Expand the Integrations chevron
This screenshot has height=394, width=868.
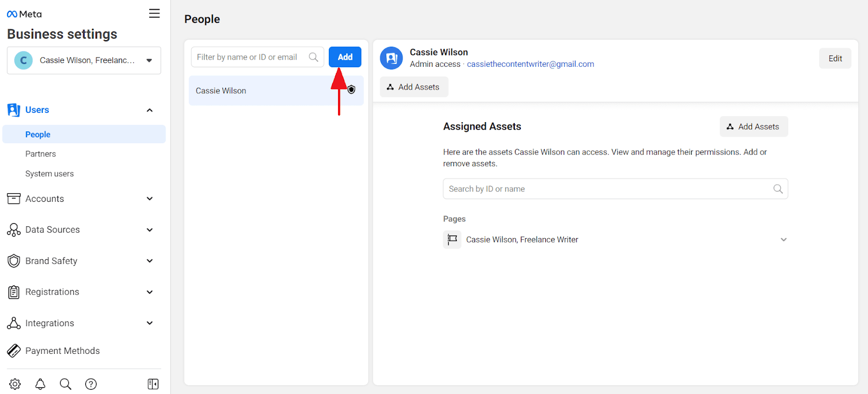tap(150, 323)
